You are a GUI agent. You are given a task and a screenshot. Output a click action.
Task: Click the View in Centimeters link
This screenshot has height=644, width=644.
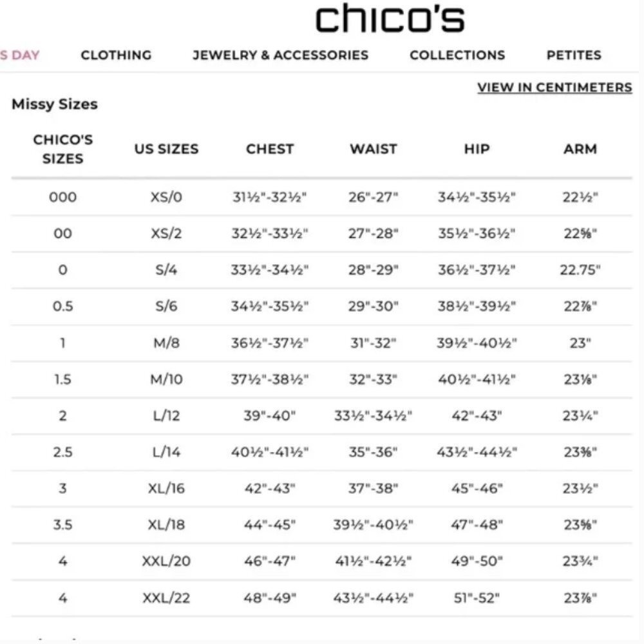[x=554, y=88]
